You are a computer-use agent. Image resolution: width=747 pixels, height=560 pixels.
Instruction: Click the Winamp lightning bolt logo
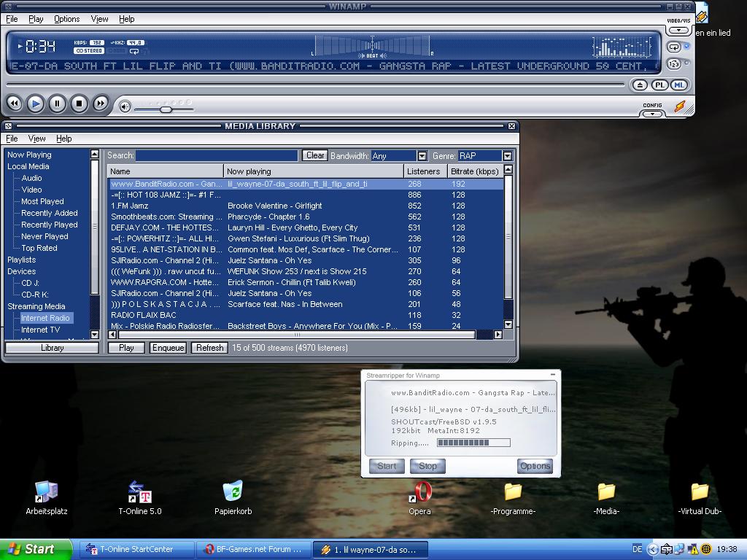click(x=680, y=106)
